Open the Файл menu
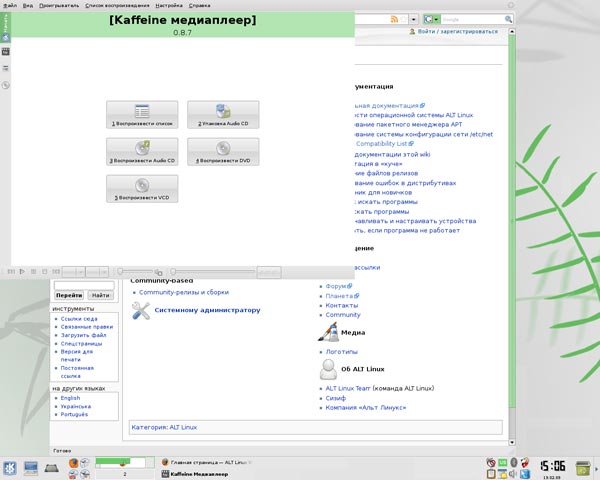 pos(10,5)
